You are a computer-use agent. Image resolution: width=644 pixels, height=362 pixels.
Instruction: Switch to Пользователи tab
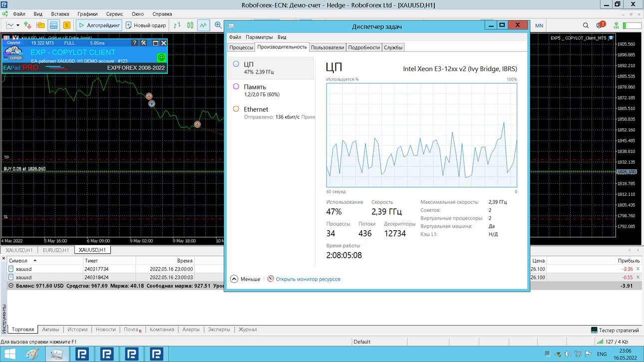pyautogui.click(x=327, y=47)
